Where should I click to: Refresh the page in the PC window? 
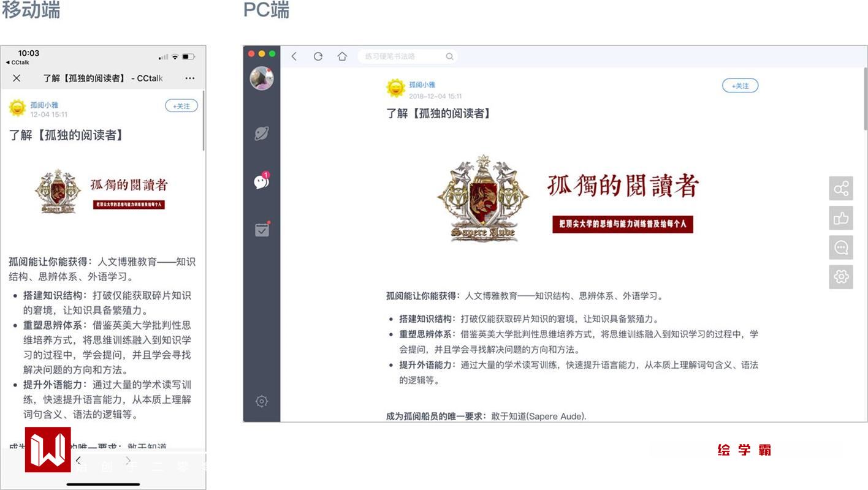click(x=318, y=56)
